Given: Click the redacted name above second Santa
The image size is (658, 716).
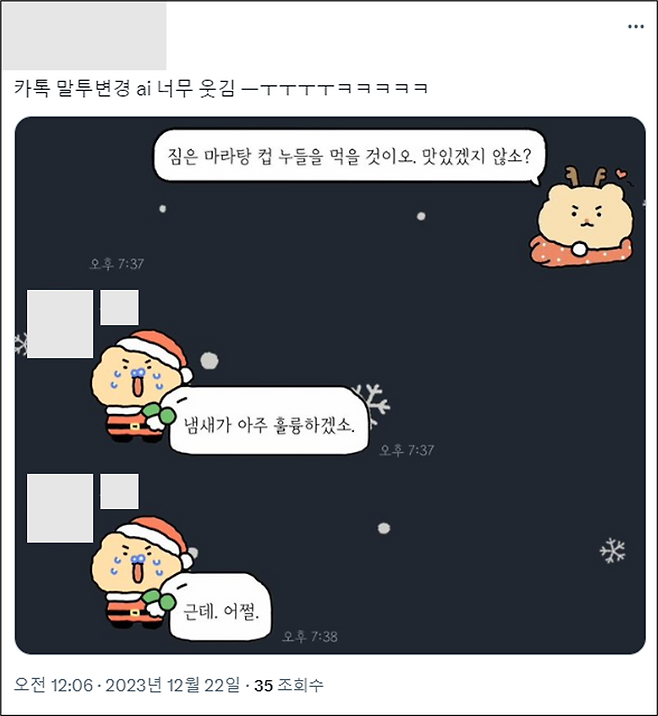Looking at the screenshot, I should click(x=119, y=491).
